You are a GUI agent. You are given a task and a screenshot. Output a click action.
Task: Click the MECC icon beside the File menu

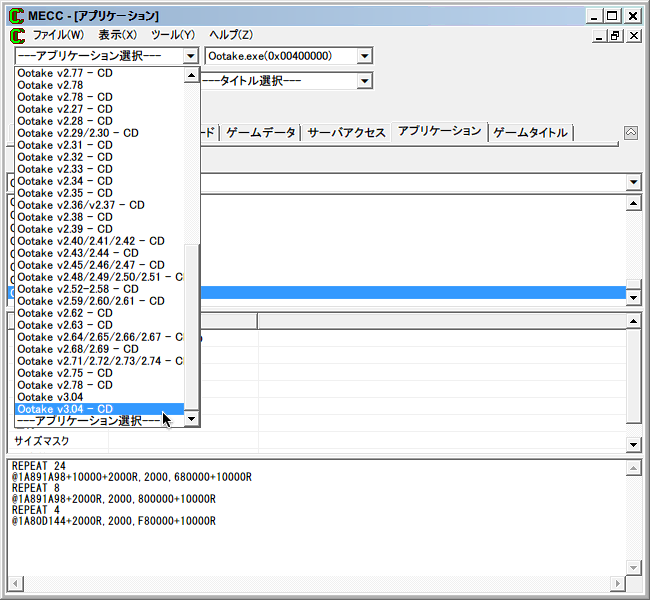(x=17, y=36)
